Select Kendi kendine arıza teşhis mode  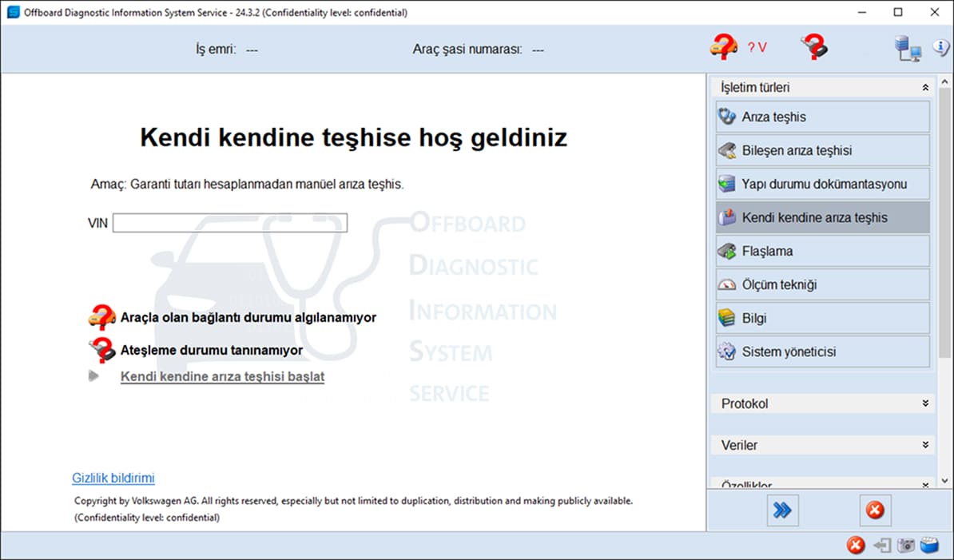coord(823,217)
